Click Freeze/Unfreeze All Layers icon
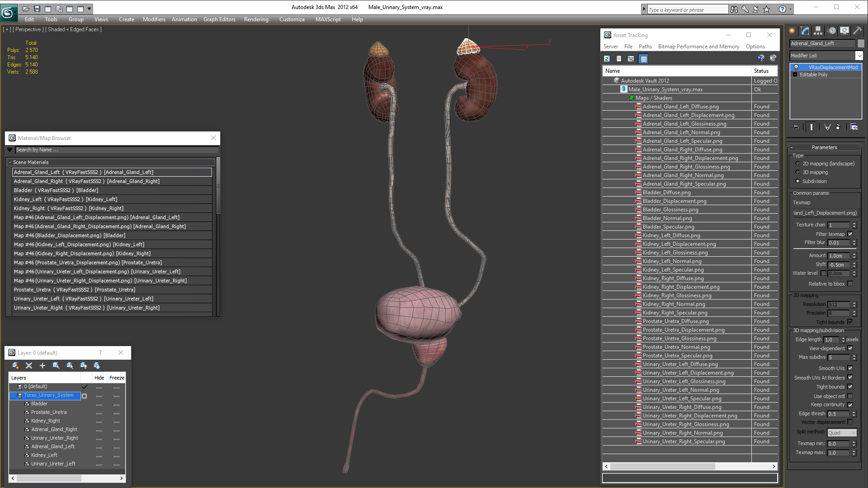 click(x=97, y=366)
